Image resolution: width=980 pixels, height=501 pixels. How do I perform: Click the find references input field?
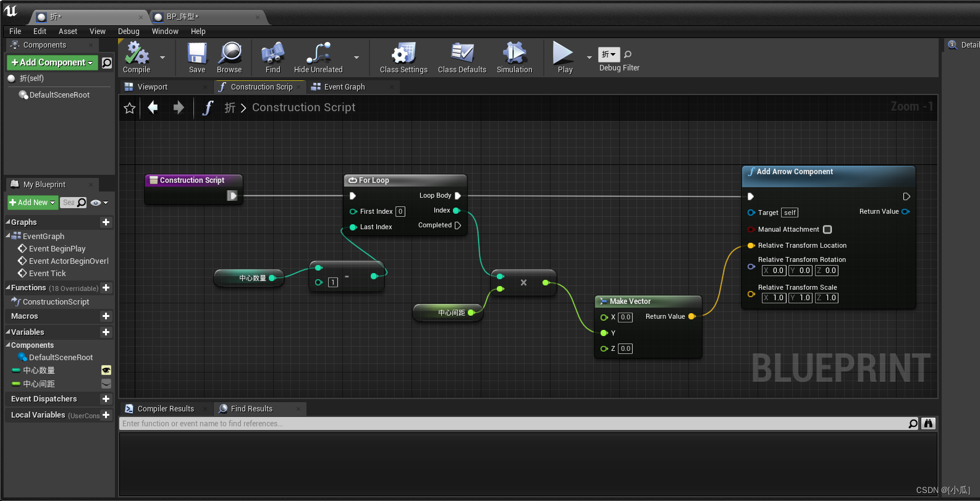[513, 424]
